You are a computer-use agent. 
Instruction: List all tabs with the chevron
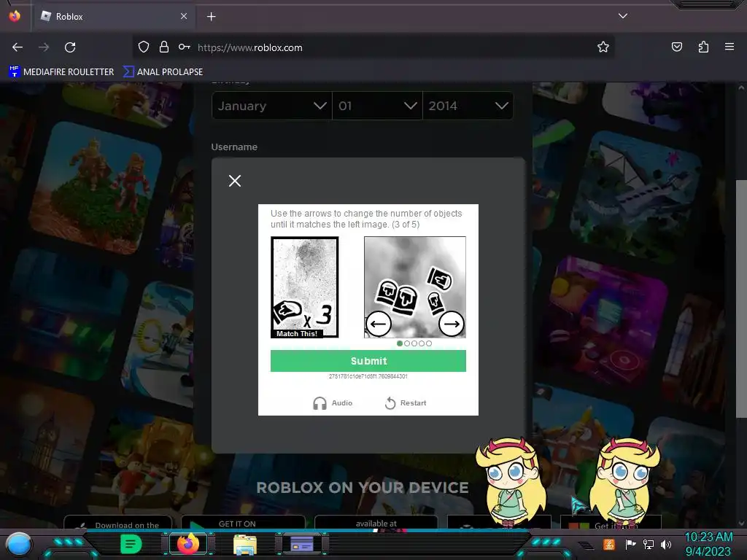click(623, 16)
